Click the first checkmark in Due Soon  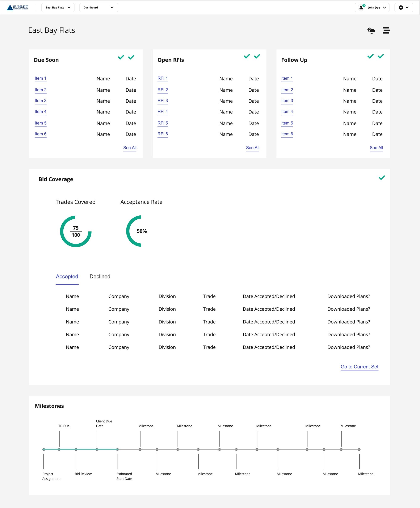point(121,57)
